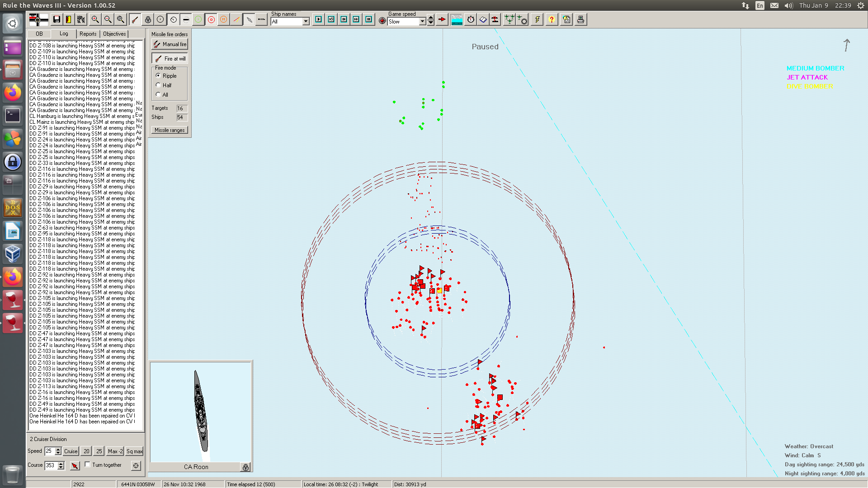Screen dimensions: 868x488
Task: Open the Ship names dropdown
Action: 306,22
